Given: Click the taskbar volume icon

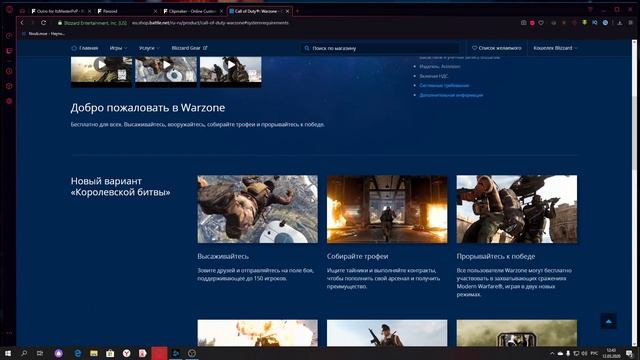Looking at the screenshot, I should coord(584,353).
